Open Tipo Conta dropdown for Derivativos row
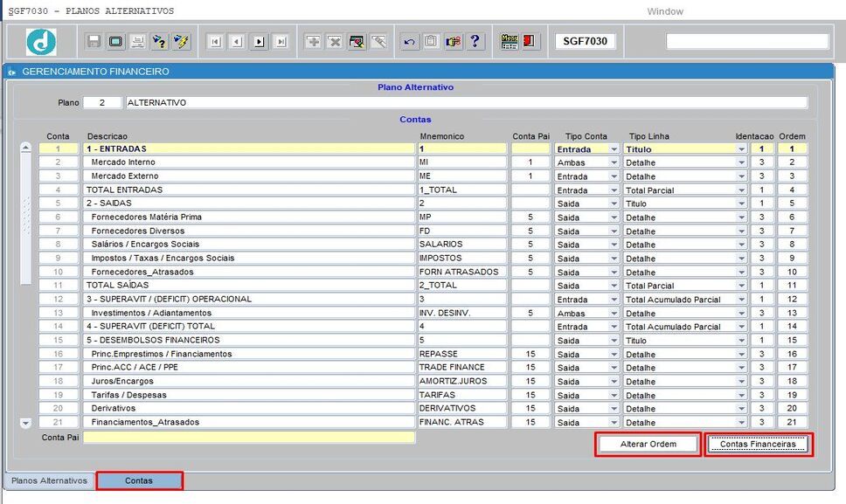Image resolution: width=846 pixels, height=504 pixels. pyautogui.click(x=614, y=409)
